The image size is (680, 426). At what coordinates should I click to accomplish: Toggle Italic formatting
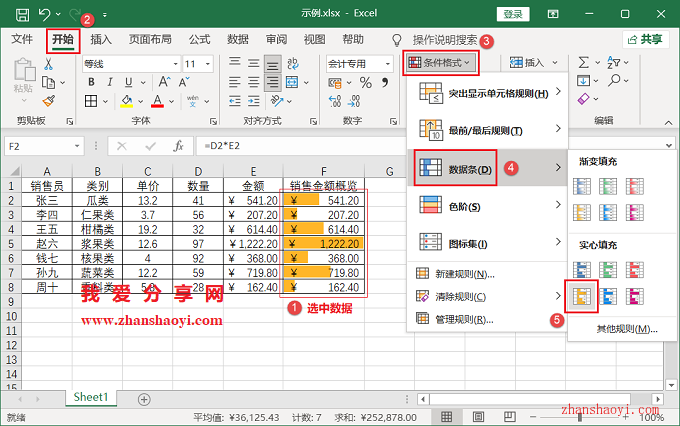[x=110, y=82]
